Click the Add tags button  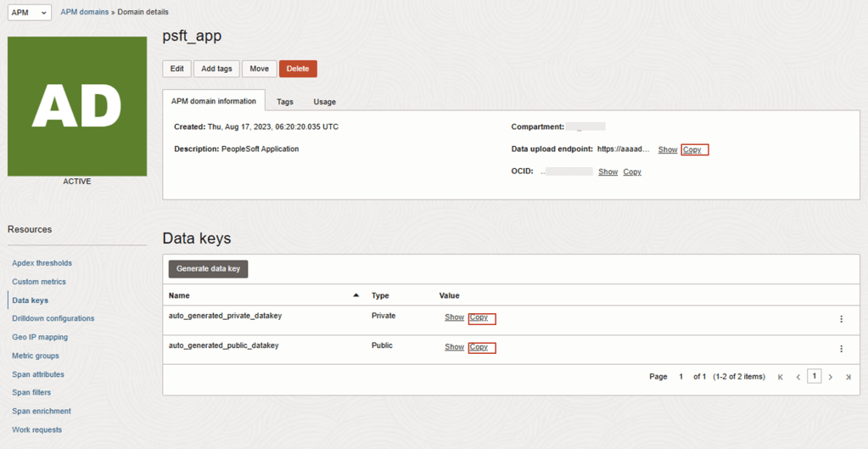216,69
